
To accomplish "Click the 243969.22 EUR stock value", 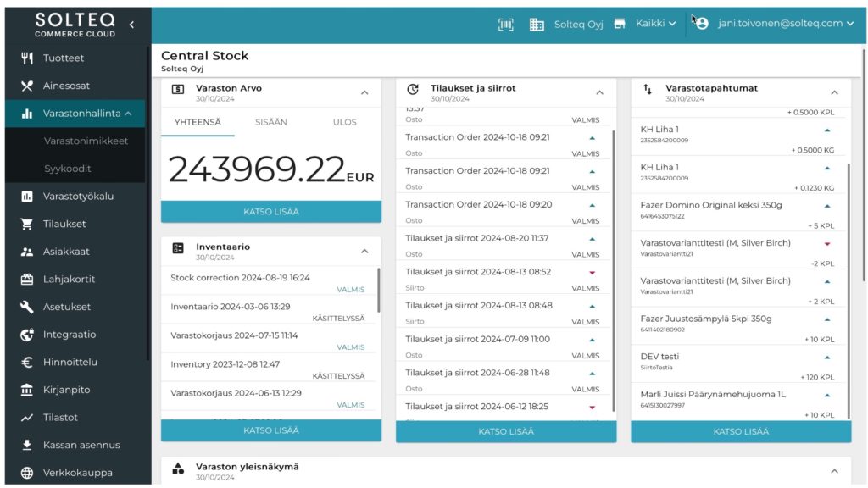I will [271, 169].
